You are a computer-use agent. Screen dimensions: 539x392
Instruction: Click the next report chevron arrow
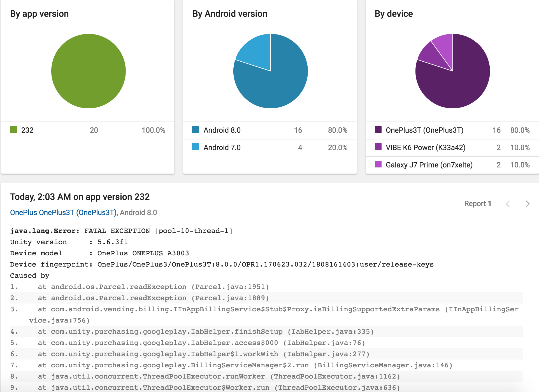[528, 204]
